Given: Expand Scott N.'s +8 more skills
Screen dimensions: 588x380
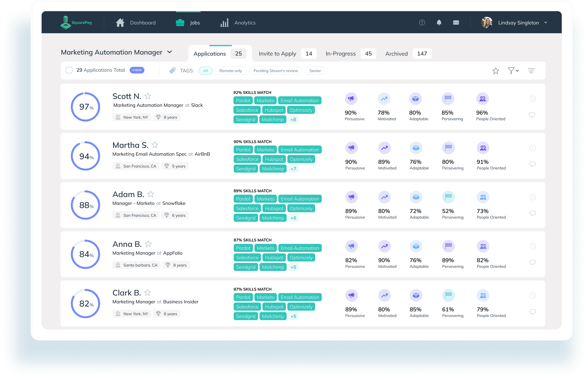Looking at the screenshot, I should [293, 120].
